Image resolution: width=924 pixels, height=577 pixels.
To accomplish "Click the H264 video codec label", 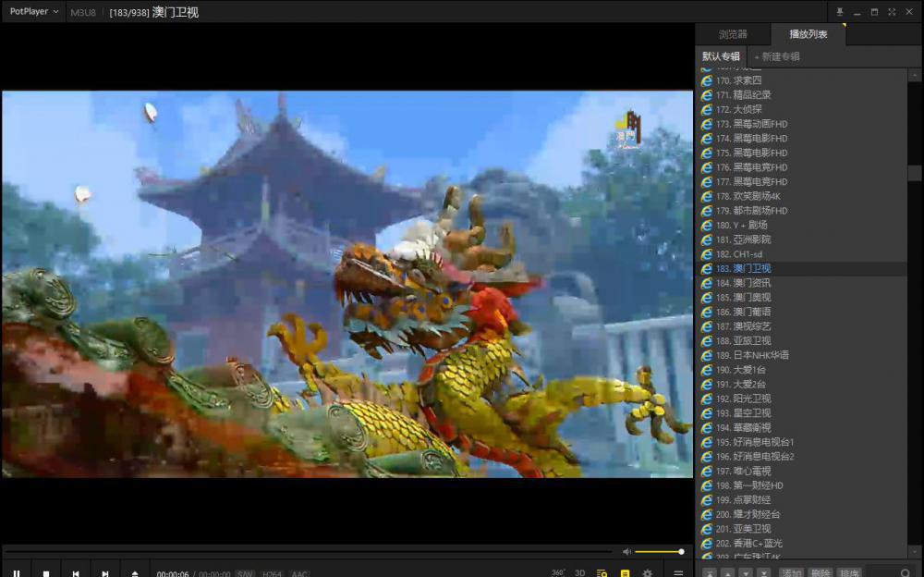I will coord(272,573).
